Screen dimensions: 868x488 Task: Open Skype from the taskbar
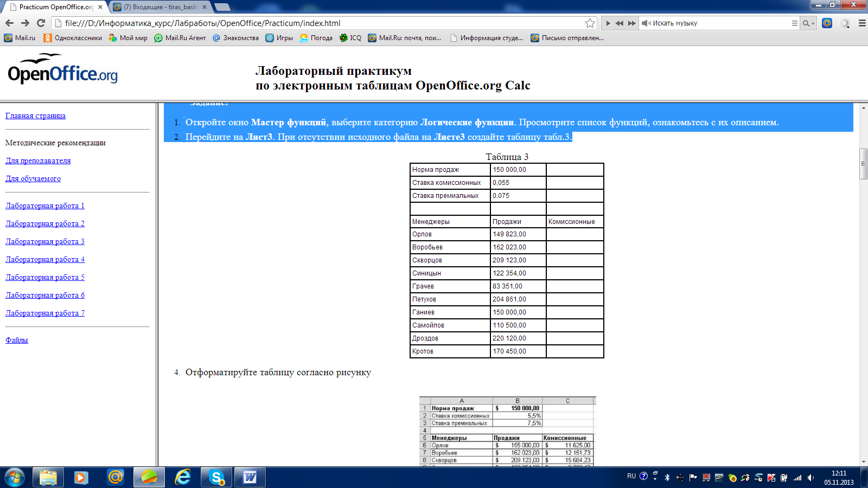pyautogui.click(x=216, y=477)
